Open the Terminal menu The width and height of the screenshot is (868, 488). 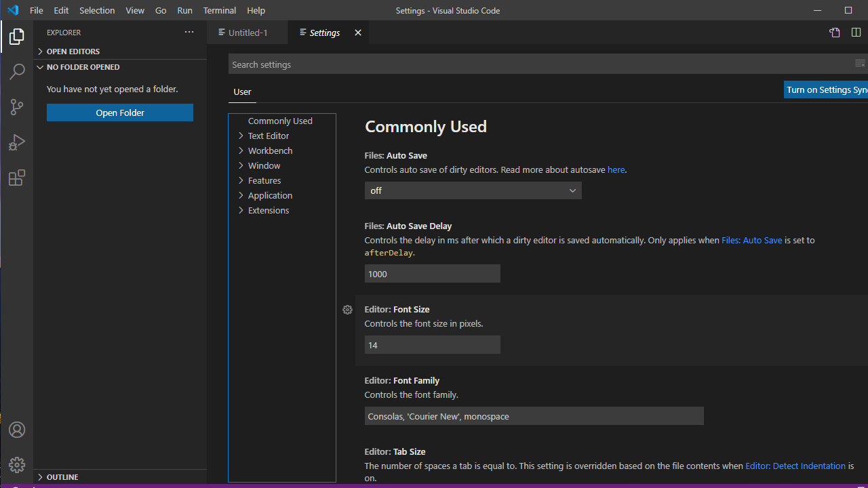[x=219, y=10]
